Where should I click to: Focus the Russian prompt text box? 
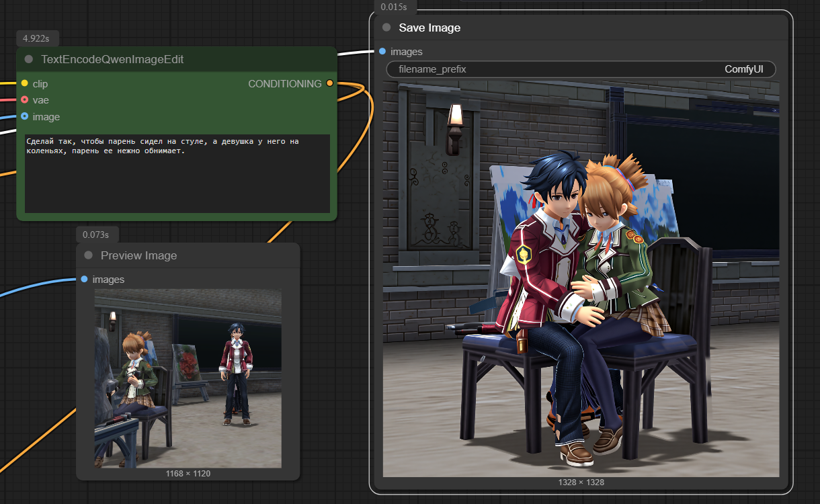(177, 173)
